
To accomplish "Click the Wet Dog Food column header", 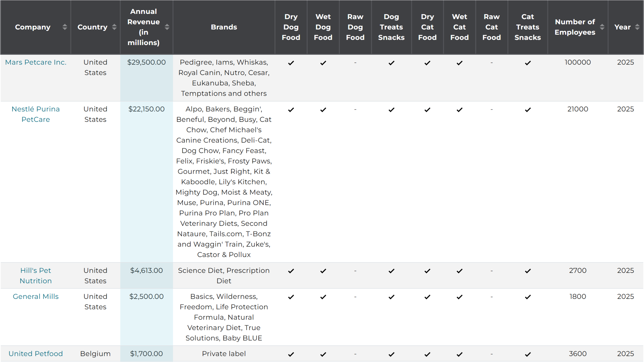I will [x=323, y=27].
